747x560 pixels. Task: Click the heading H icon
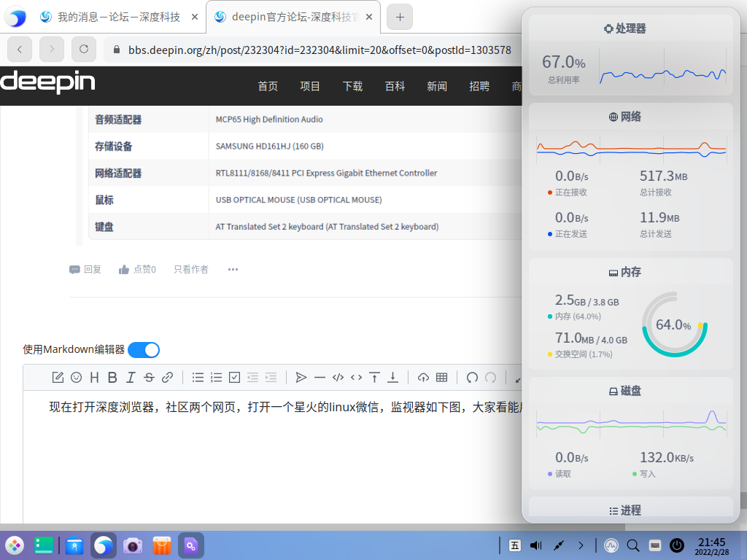pos(94,377)
